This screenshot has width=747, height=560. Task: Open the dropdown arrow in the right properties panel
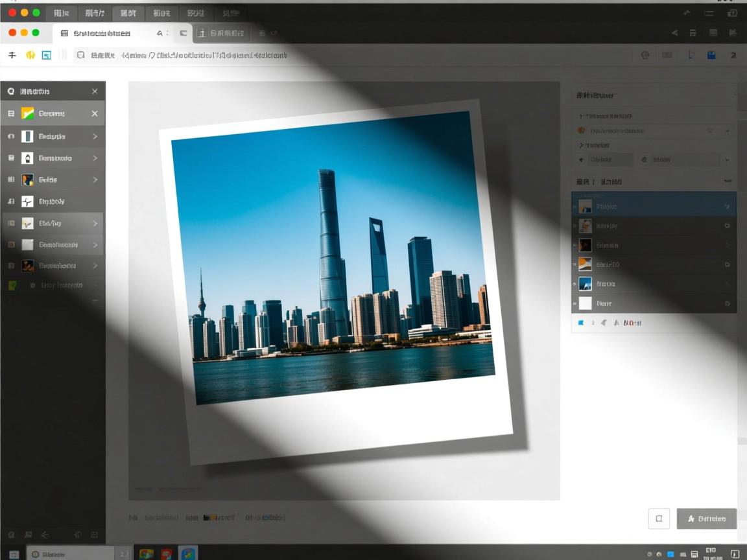727,159
